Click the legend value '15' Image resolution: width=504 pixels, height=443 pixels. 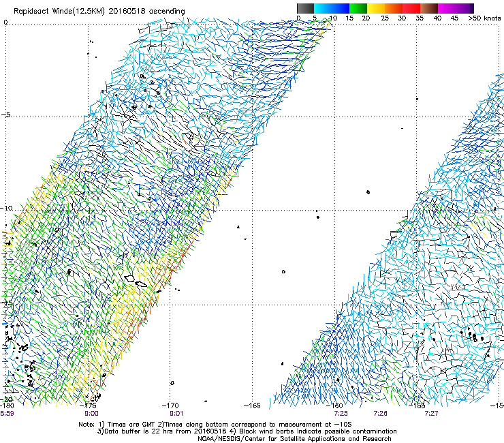pos(349,18)
